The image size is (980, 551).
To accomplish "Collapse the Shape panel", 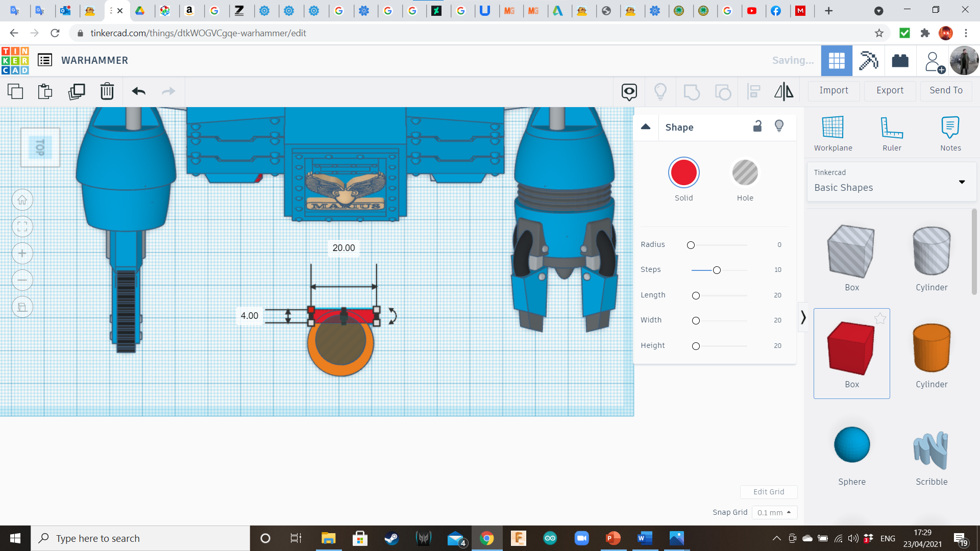I will click(x=646, y=127).
